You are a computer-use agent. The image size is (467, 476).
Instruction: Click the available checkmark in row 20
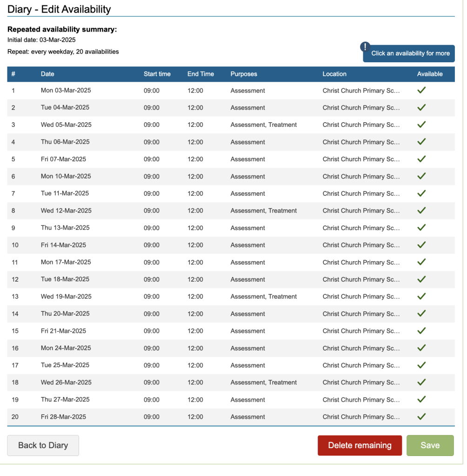click(x=421, y=417)
